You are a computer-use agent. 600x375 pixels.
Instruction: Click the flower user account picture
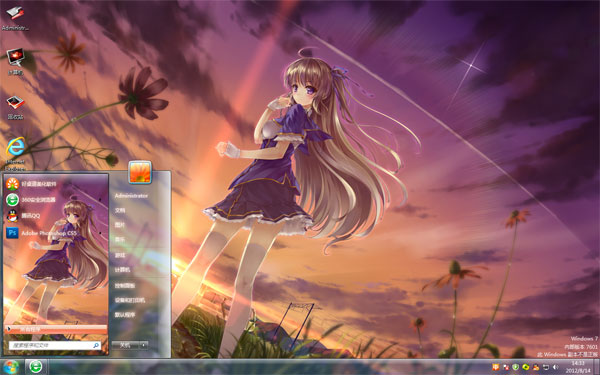click(140, 172)
